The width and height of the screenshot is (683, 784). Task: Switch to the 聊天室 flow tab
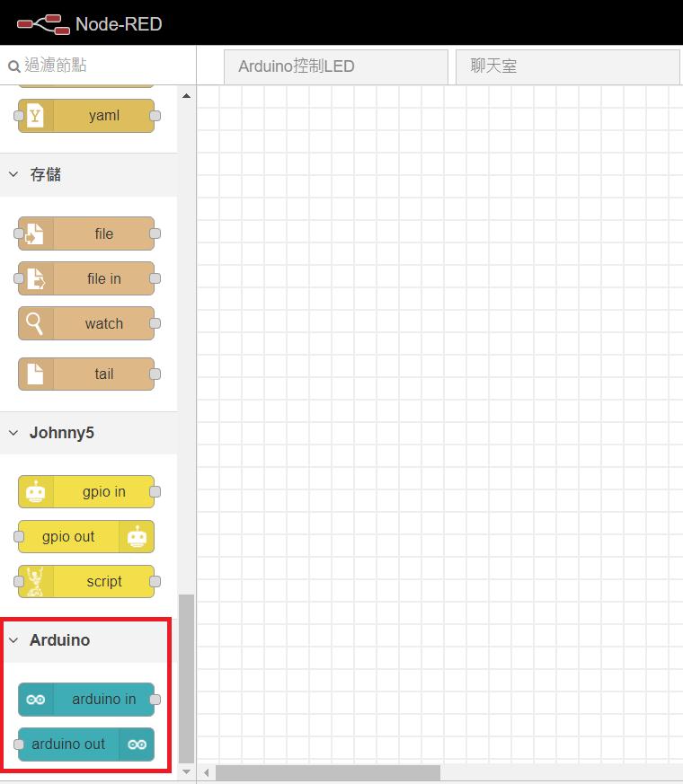(568, 66)
